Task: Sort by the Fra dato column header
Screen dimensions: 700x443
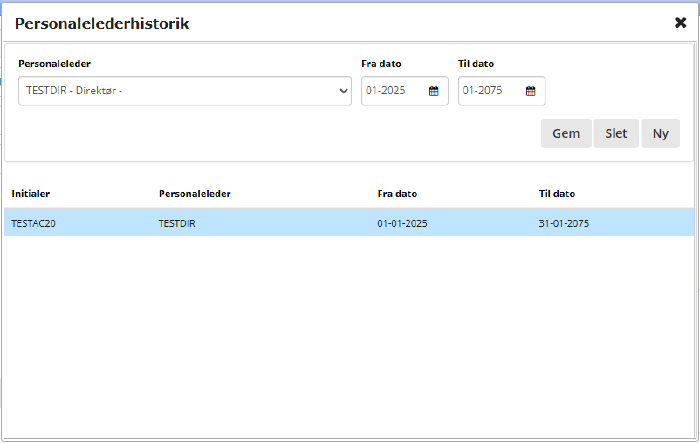Action: coord(397,194)
